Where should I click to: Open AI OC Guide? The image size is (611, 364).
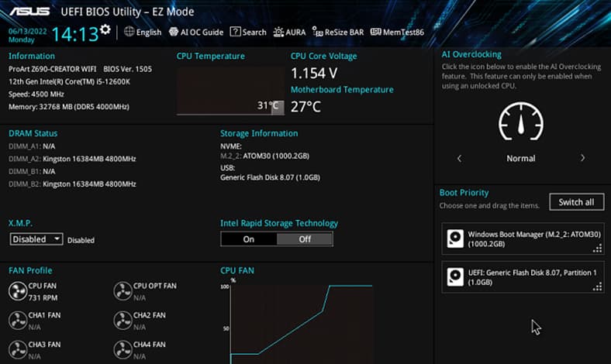(196, 33)
